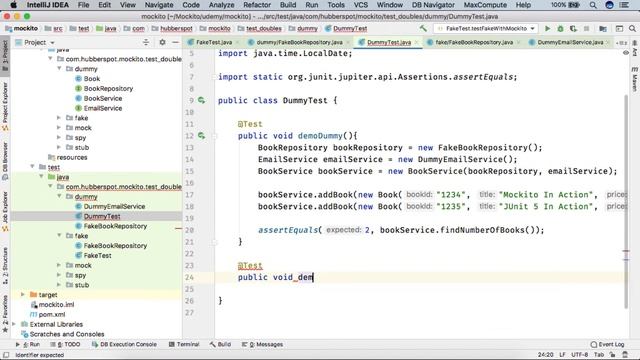Select mockito.iml file in project tree

(56, 304)
